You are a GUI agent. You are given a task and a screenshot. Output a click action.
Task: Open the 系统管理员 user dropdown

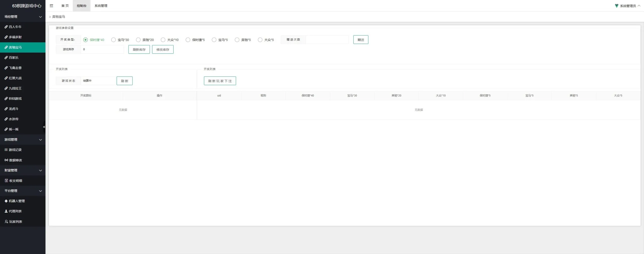point(628,6)
